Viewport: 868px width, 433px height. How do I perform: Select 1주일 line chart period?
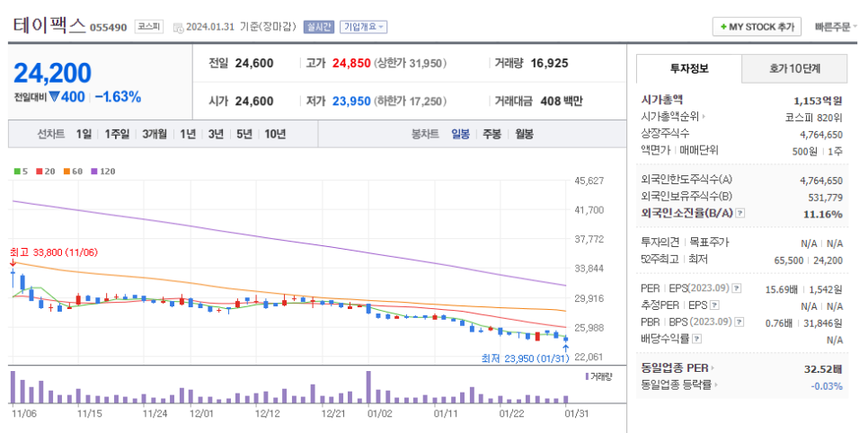[117, 134]
